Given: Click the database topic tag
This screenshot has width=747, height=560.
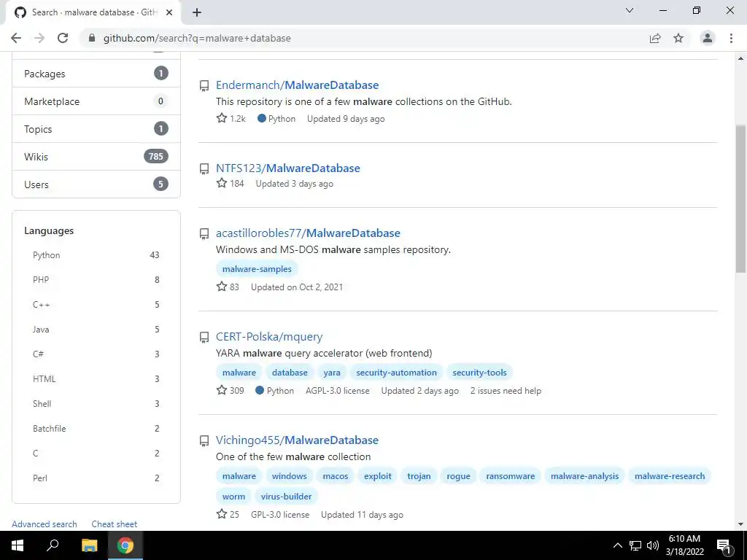Looking at the screenshot, I should pos(290,373).
